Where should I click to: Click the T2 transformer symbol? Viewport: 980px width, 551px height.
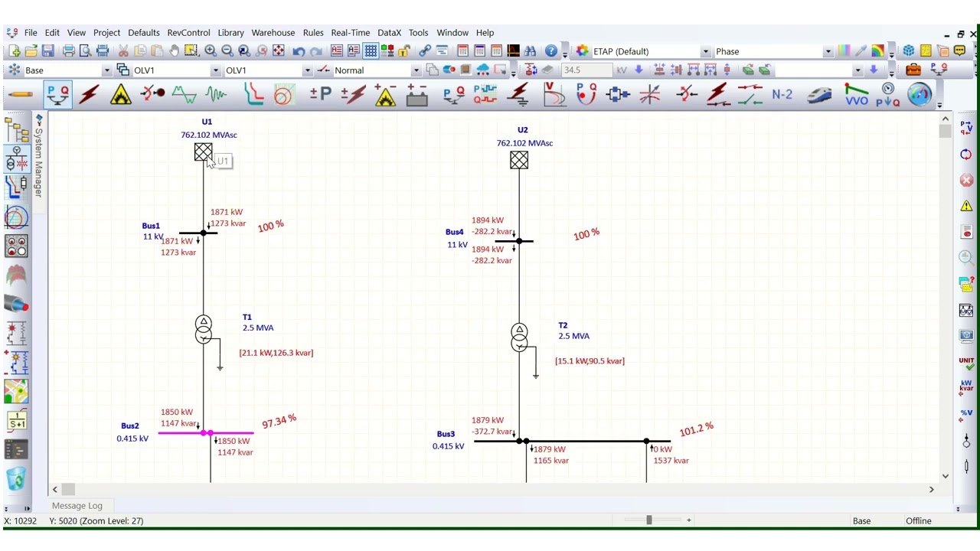(x=519, y=337)
